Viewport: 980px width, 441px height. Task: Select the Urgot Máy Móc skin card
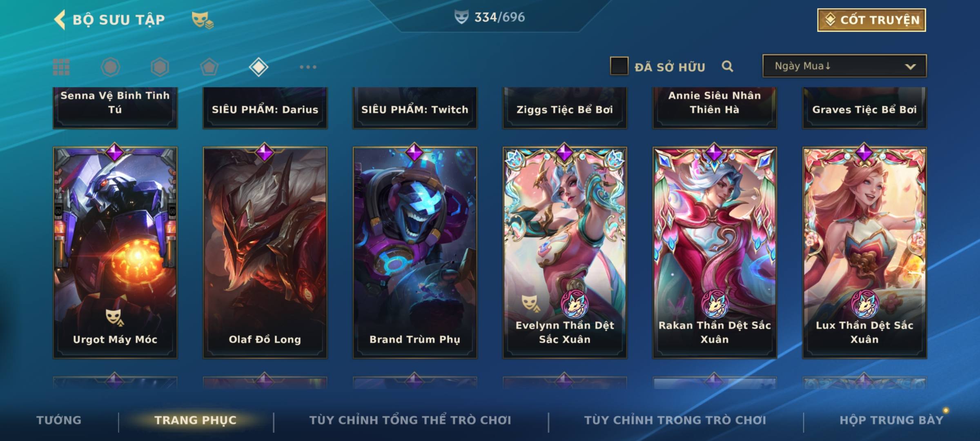tap(115, 252)
